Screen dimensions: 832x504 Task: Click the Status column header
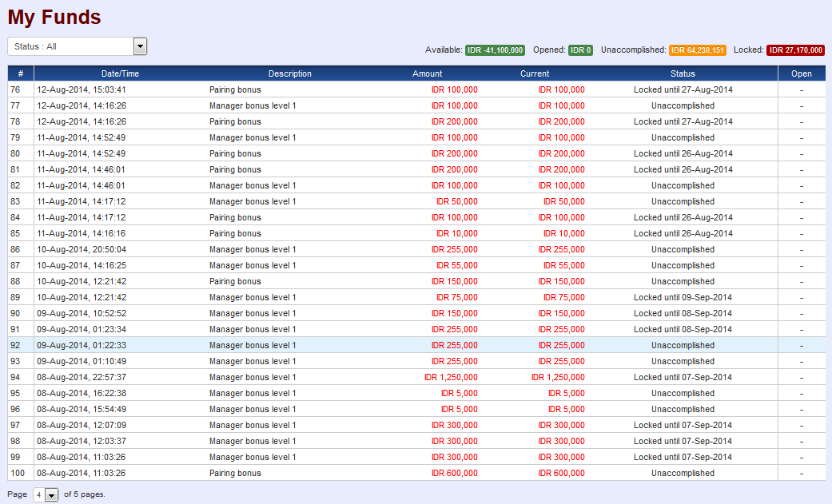tap(683, 73)
